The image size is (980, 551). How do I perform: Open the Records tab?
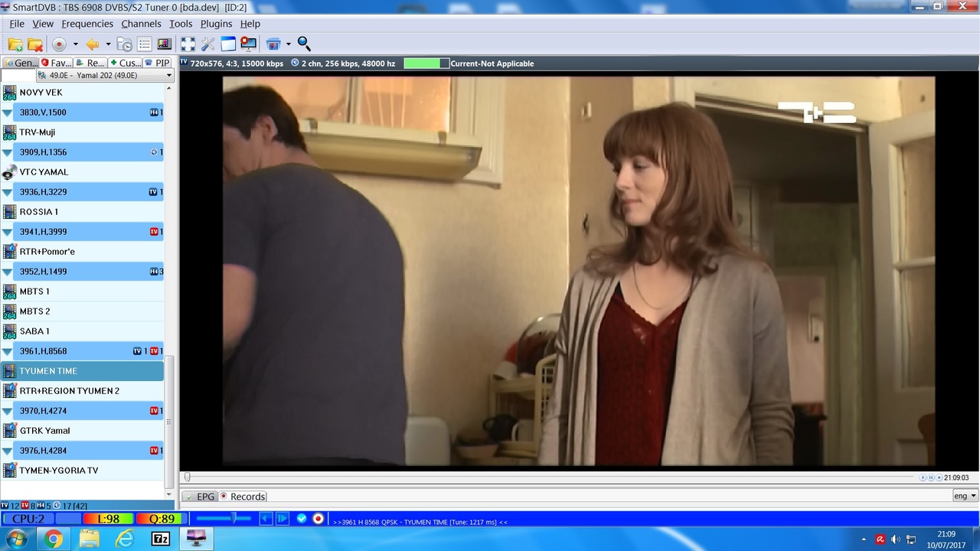242,497
